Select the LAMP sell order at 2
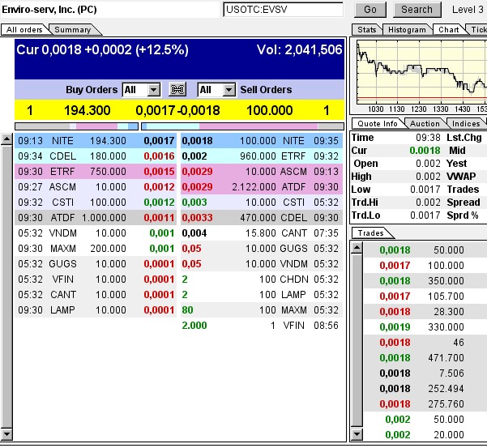The image size is (487, 448). click(x=262, y=295)
